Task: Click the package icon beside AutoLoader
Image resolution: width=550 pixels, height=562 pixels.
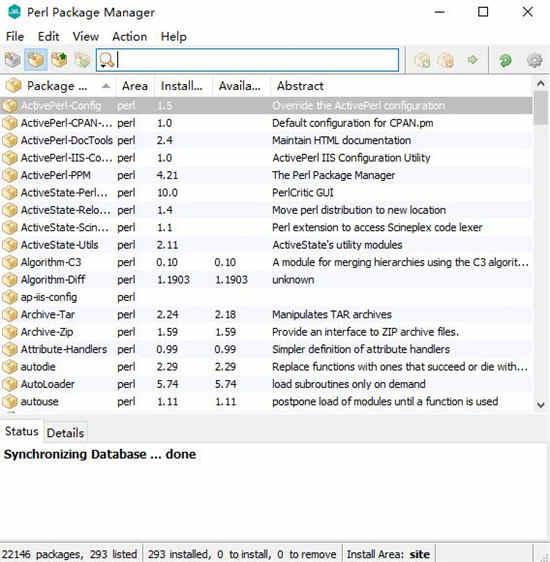Action: coord(10,384)
